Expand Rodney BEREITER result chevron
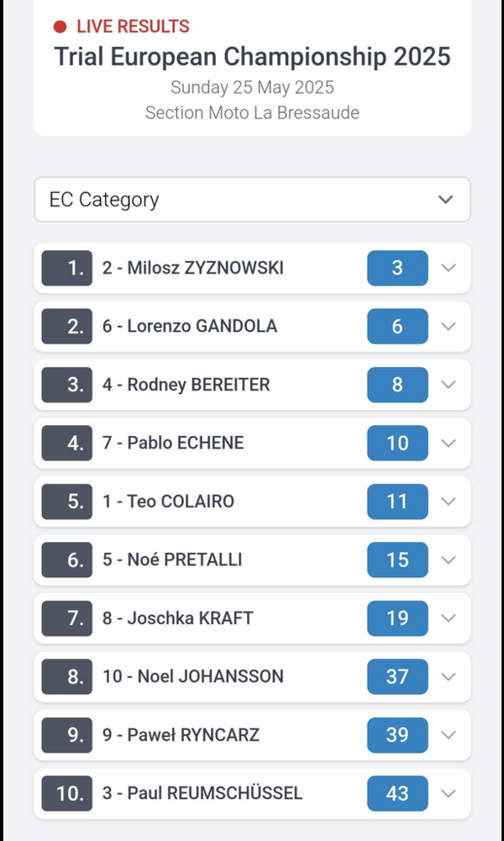 pyautogui.click(x=449, y=385)
